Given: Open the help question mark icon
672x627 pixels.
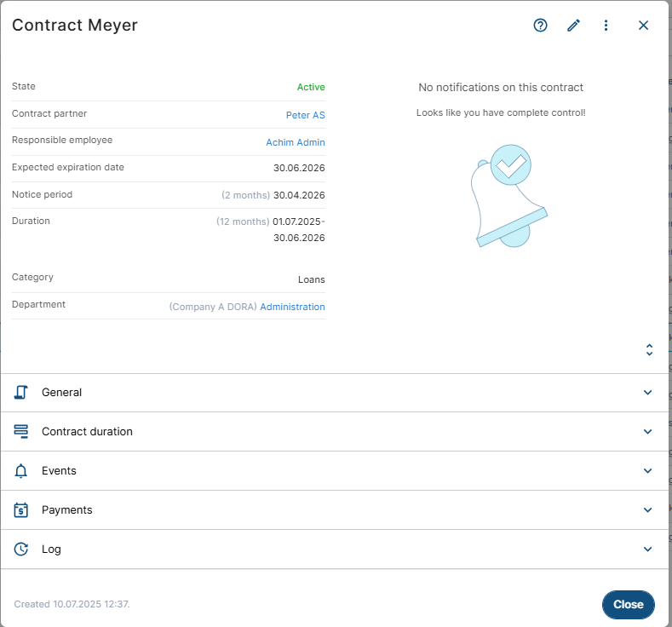Looking at the screenshot, I should point(540,26).
